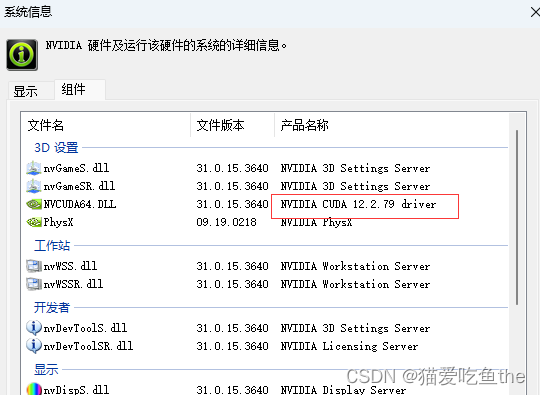Select the PhysX row name

click(58, 222)
